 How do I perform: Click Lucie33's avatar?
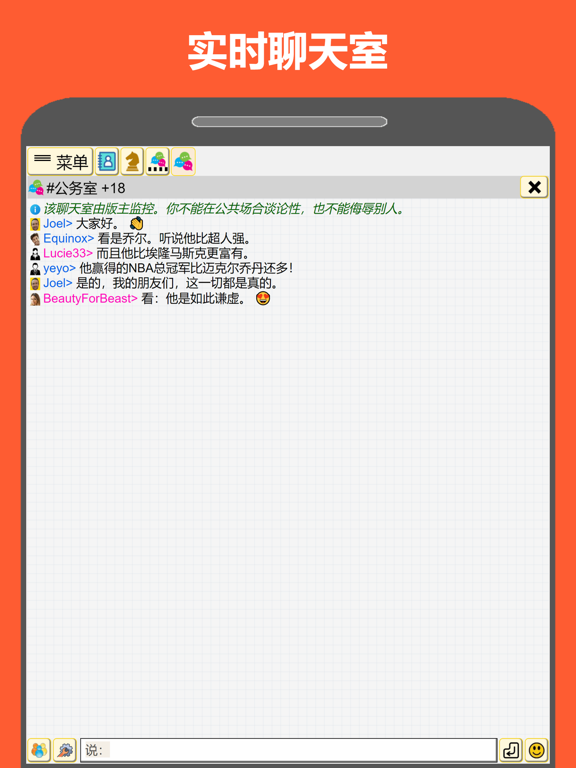[35, 254]
